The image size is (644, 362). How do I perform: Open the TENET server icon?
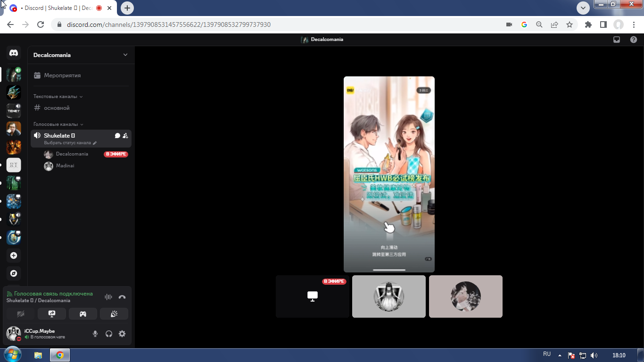[14, 111]
